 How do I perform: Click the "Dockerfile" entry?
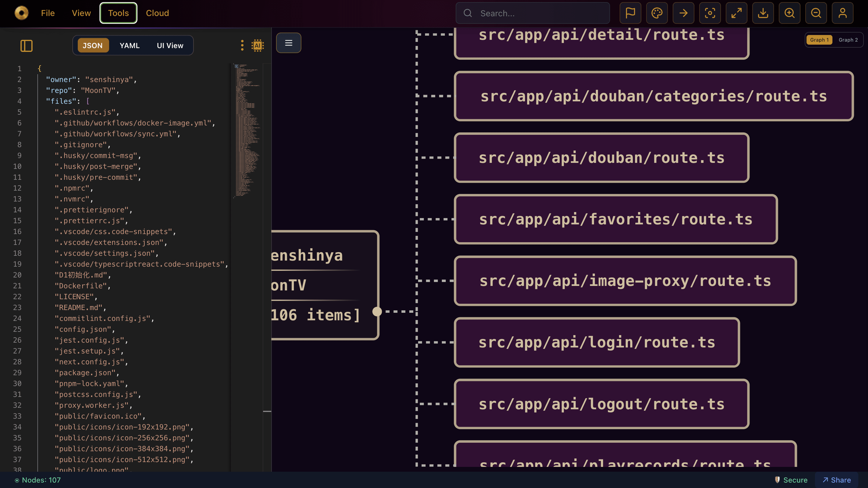tap(83, 286)
